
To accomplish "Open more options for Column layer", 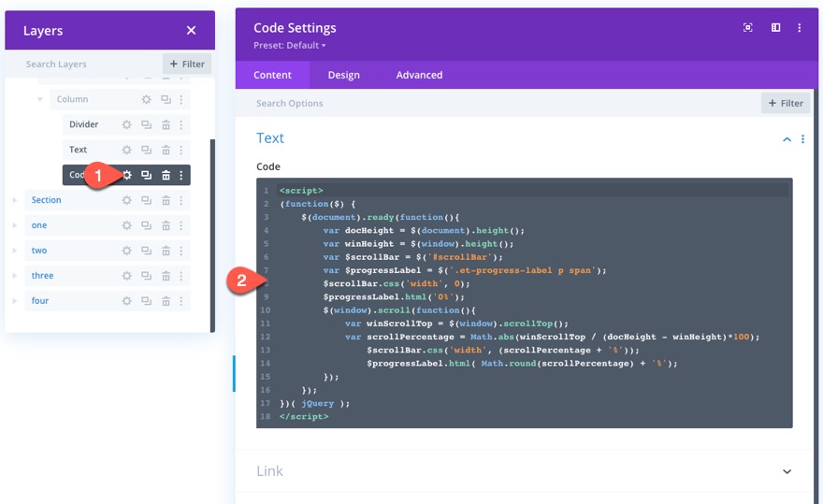I will pos(181,99).
